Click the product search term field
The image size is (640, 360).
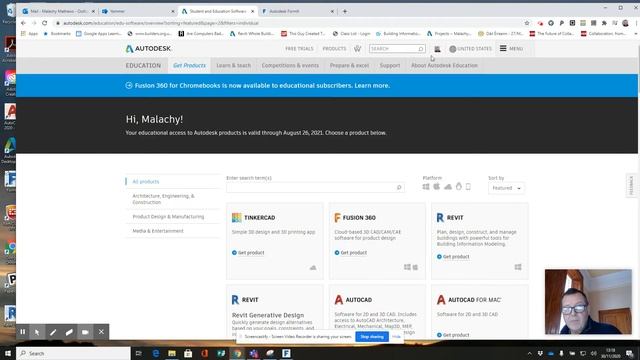coord(315,187)
